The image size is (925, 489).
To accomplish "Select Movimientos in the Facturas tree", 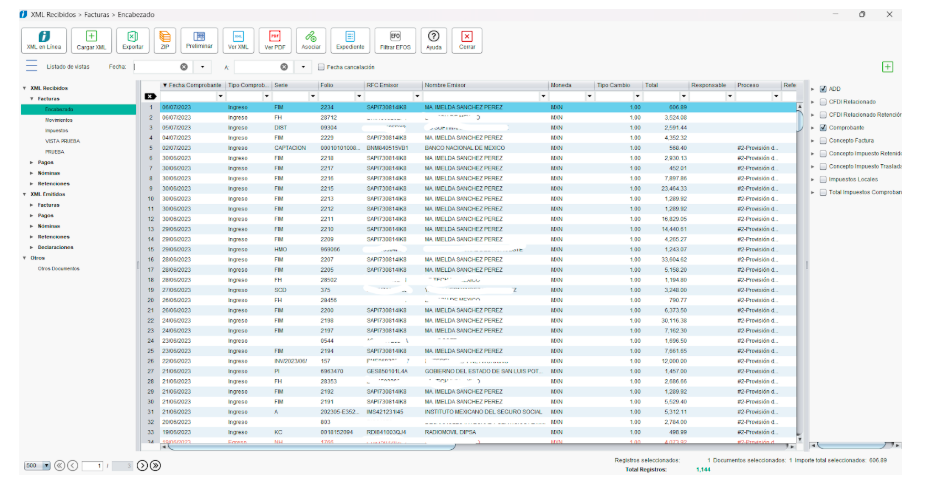I will pyautogui.click(x=58, y=120).
